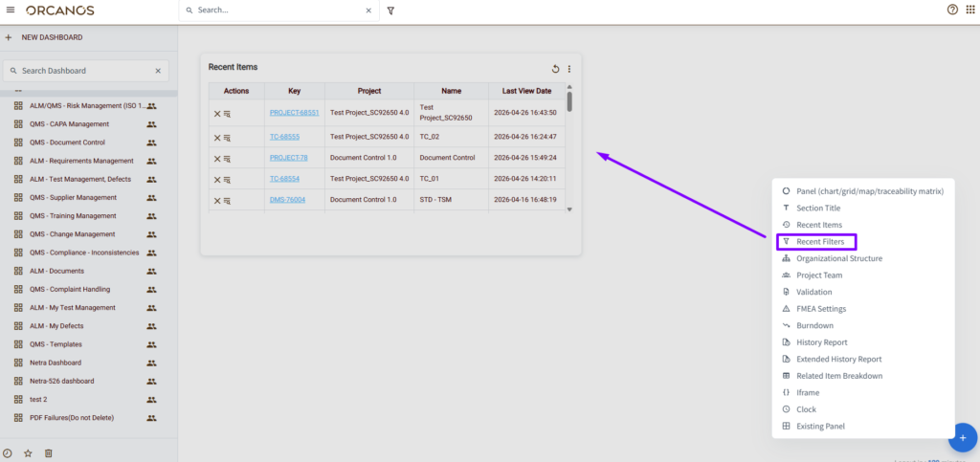Open the hamburger menu beside Orcanos logo
This screenshot has height=462, width=980.
pos(11,10)
